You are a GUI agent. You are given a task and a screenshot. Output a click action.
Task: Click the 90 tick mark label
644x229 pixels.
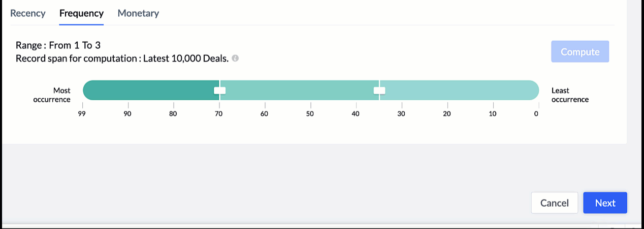(x=127, y=113)
